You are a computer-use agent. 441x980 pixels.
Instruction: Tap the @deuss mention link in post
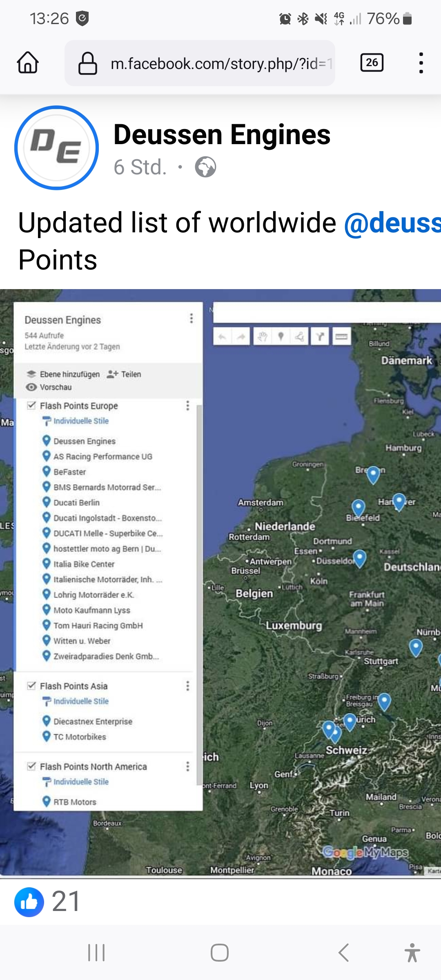392,223
